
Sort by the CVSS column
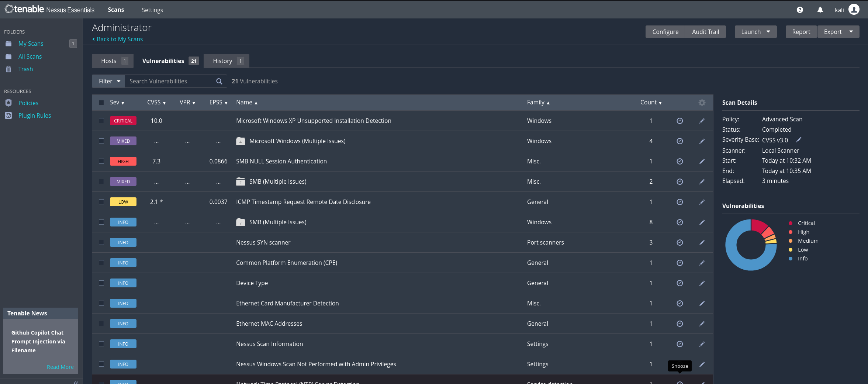point(156,103)
